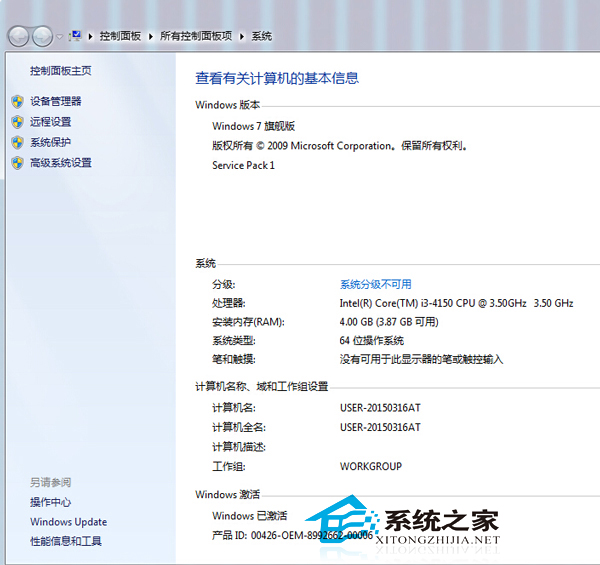Open 控制面板主页 link in sidebar
The image size is (600, 565).
[61, 71]
